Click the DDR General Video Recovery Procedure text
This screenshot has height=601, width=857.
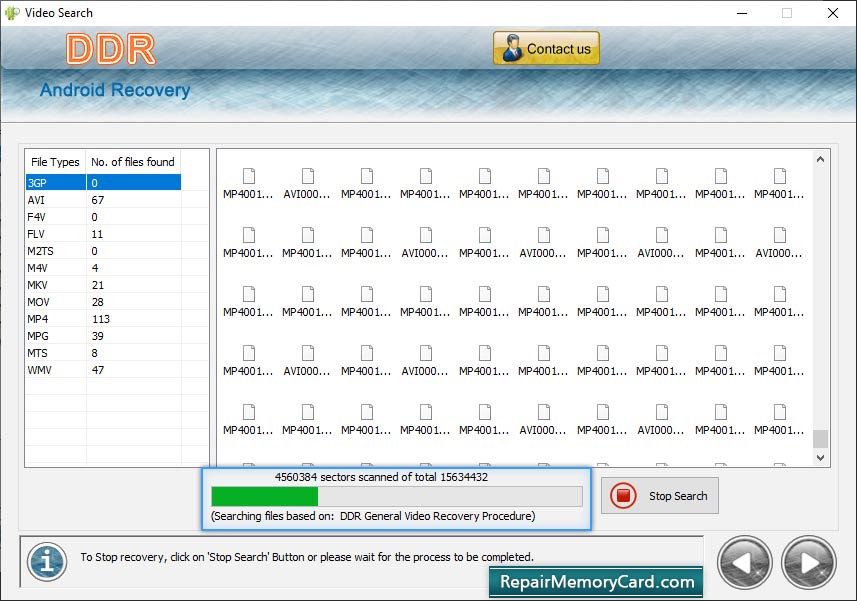436,516
